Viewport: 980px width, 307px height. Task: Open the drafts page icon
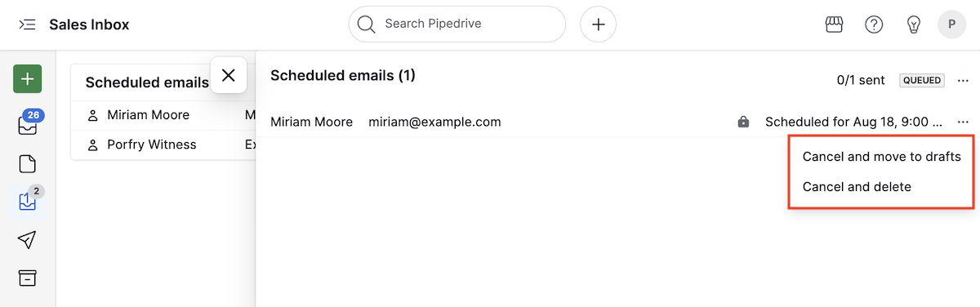tap(28, 163)
